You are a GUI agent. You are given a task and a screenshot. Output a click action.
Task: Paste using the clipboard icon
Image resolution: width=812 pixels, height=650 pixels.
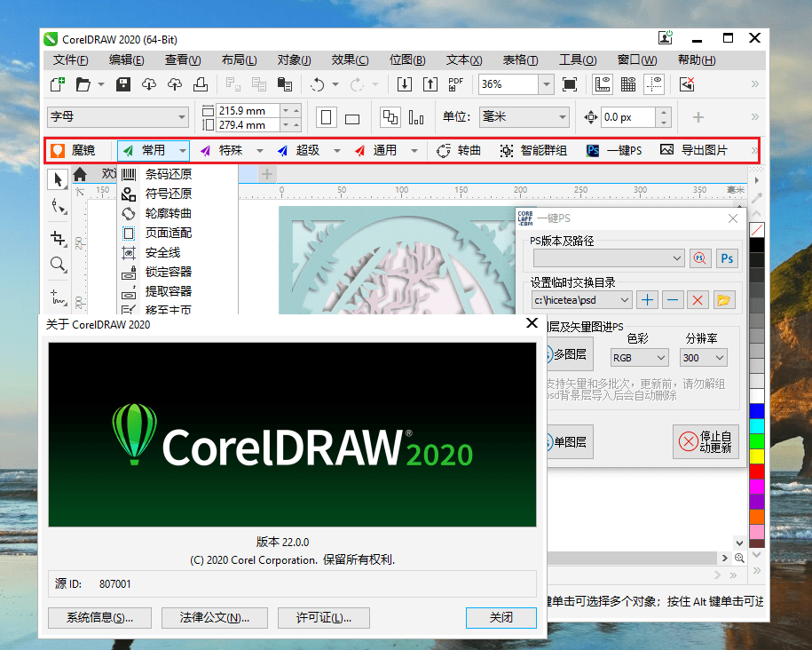pyautogui.click(x=285, y=84)
